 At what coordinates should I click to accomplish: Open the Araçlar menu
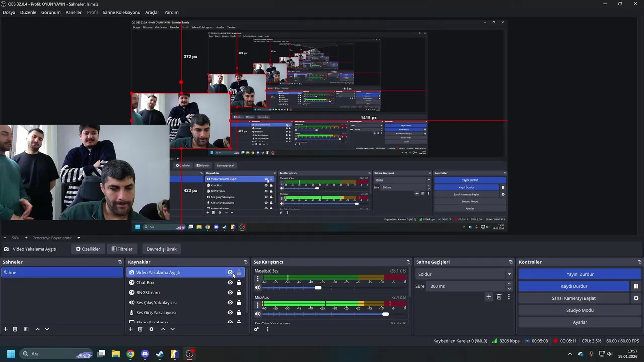coord(152,12)
